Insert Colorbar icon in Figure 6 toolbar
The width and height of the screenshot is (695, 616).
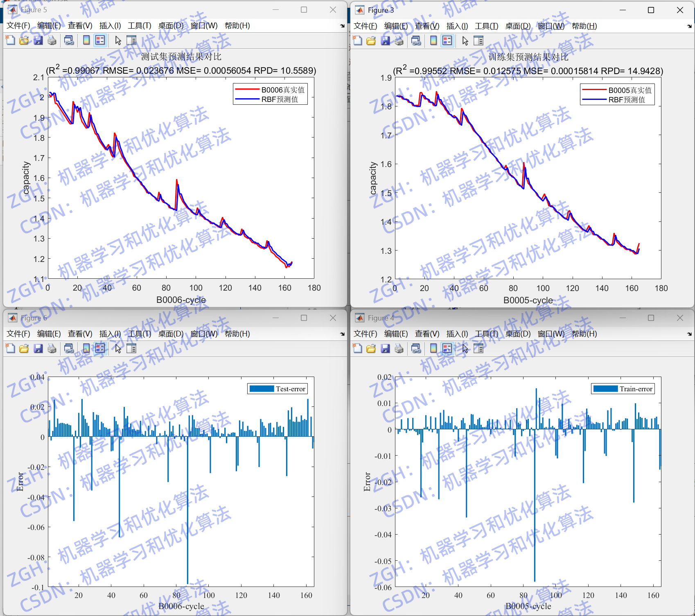[x=86, y=348]
